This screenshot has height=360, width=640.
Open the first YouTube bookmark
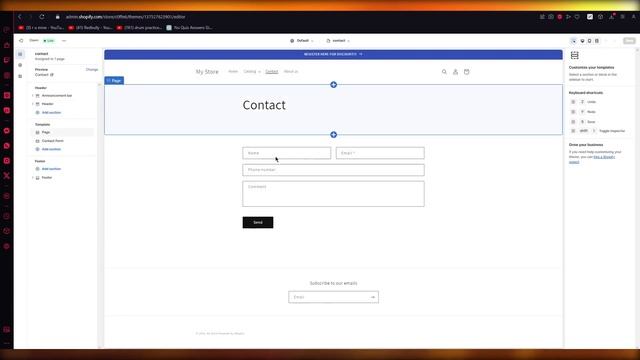click(41, 28)
